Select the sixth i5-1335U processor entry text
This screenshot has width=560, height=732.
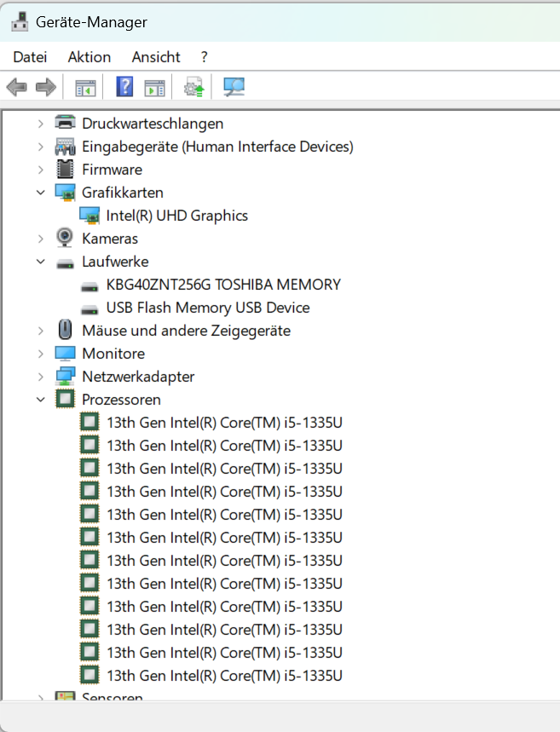point(225,538)
